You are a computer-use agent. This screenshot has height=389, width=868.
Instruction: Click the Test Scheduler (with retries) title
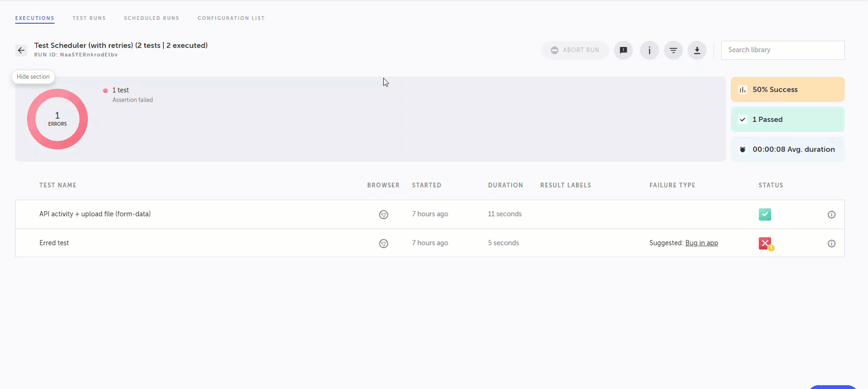click(121, 46)
